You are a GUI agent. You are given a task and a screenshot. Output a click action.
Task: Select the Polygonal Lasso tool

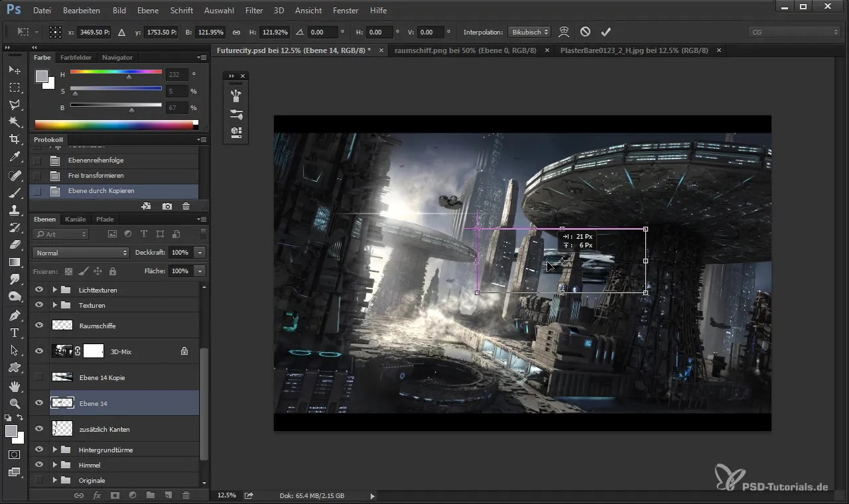[x=15, y=105]
